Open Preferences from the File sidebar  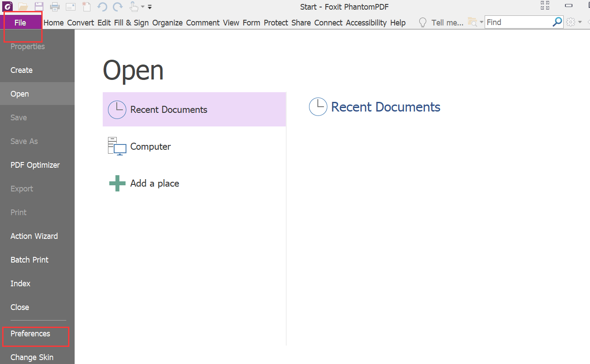(30, 334)
